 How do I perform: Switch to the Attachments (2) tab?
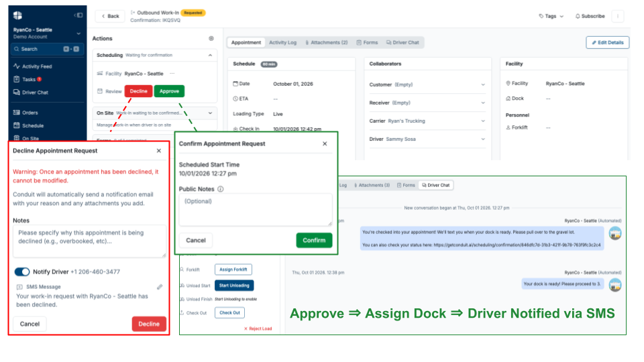327,42
